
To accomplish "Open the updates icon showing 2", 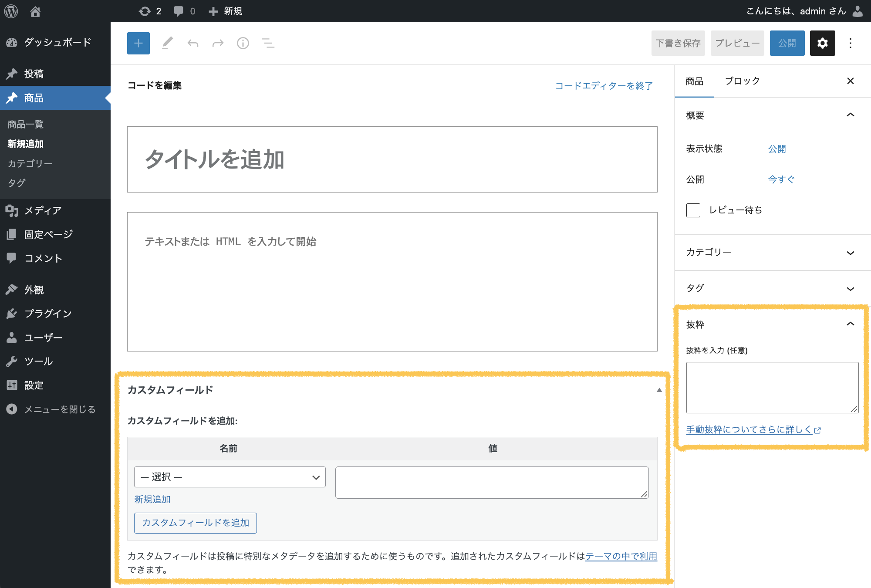I will (150, 11).
